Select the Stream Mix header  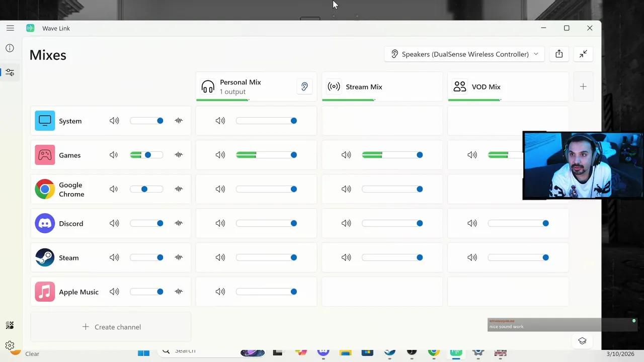pyautogui.click(x=382, y=86)
